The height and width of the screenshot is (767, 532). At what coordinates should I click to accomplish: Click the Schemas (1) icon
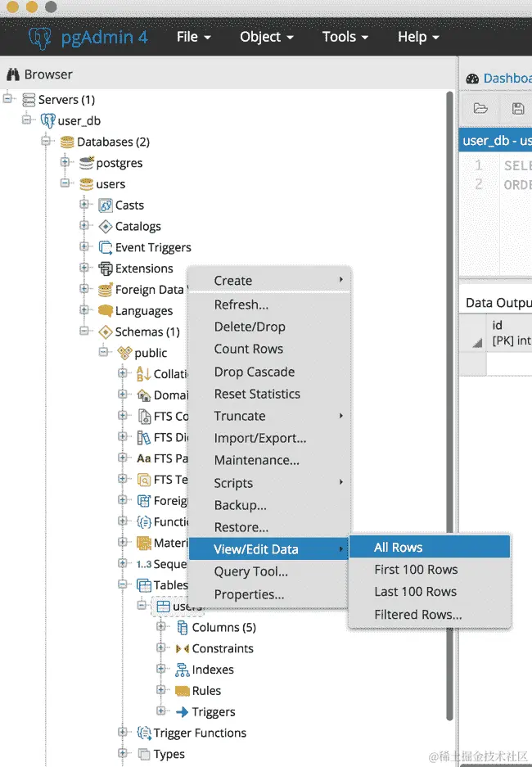106,332
